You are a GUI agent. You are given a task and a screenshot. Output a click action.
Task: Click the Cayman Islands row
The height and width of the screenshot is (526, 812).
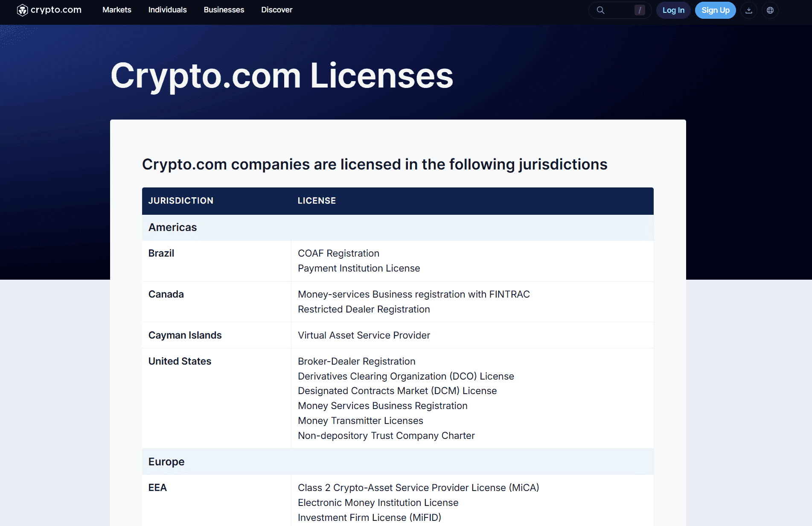(x=185, y=335)
